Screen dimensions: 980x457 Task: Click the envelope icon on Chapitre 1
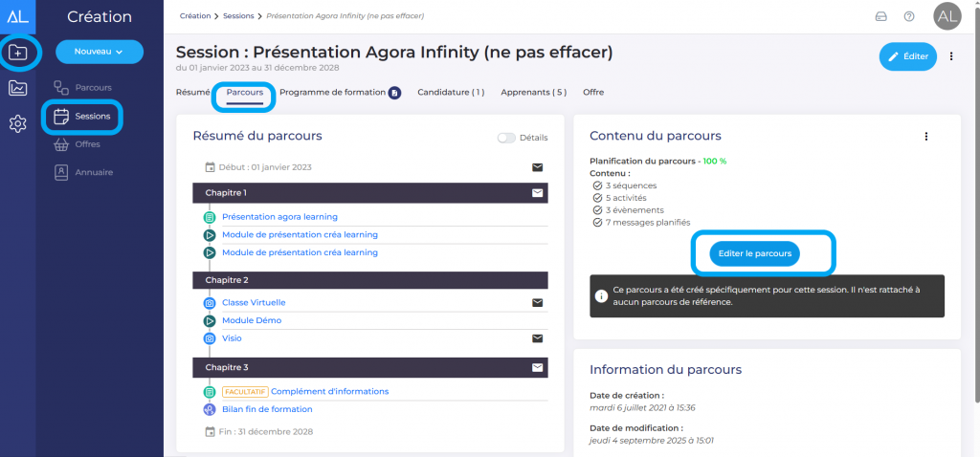pos(538,192)
